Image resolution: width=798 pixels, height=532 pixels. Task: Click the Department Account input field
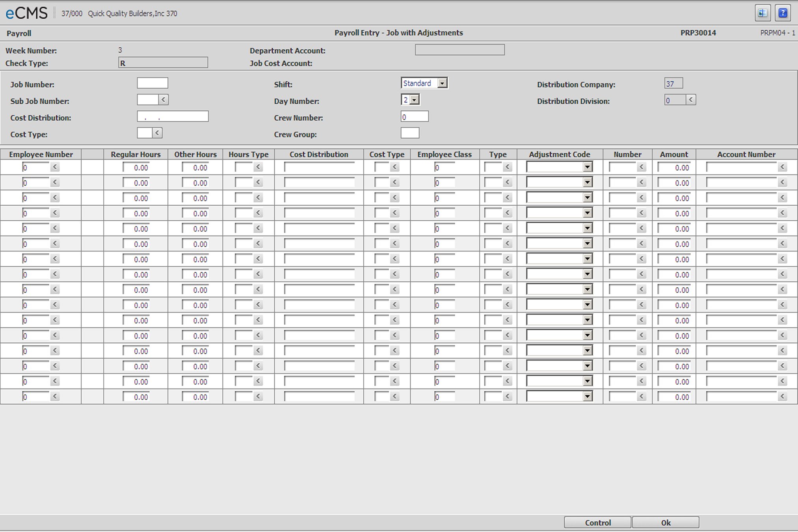click(x=460, y=50)
